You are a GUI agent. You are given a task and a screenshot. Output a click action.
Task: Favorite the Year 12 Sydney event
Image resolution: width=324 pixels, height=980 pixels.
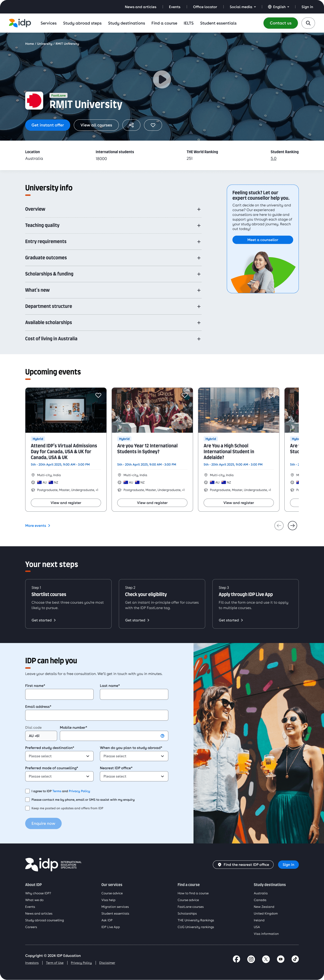[x=184, y=395]
